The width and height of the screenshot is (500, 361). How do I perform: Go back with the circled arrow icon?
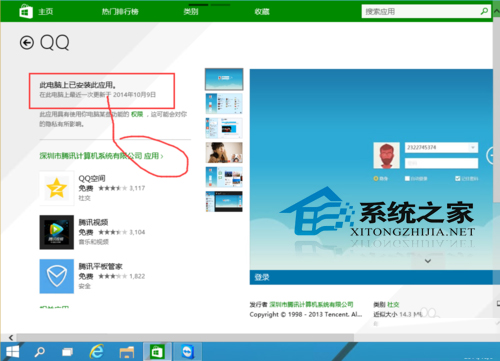[x=27, y=43]
